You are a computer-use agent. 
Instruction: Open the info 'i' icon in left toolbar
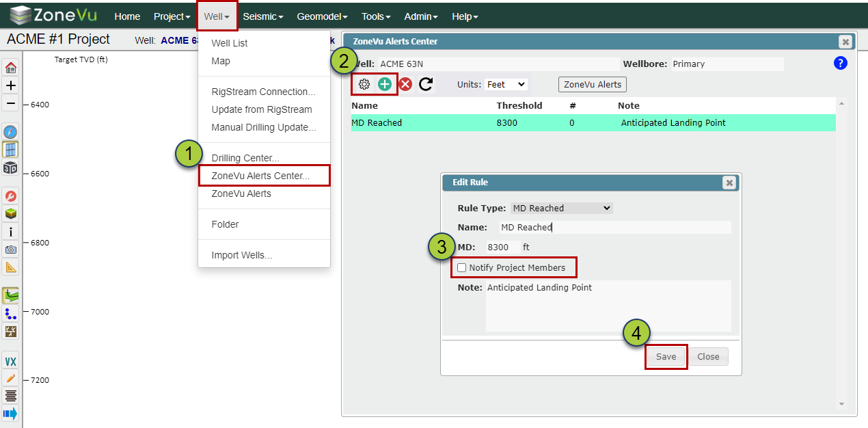coord(11,232)
